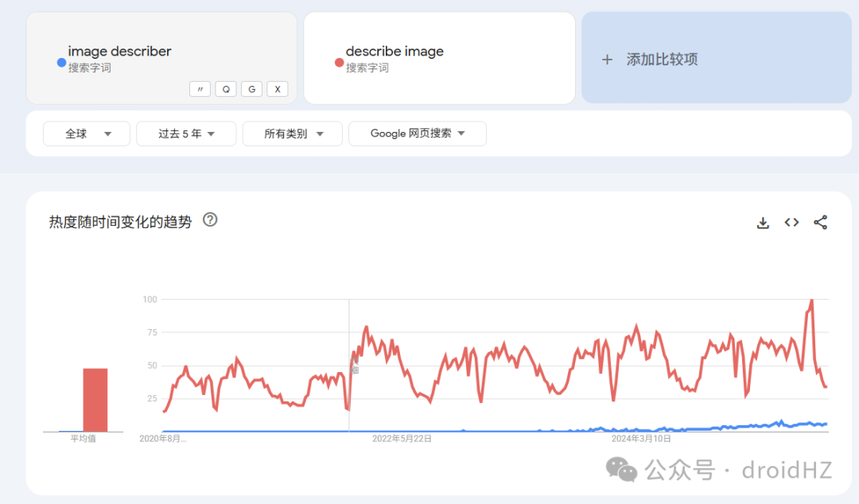Open the 所有类别 category dropdown

293,134
